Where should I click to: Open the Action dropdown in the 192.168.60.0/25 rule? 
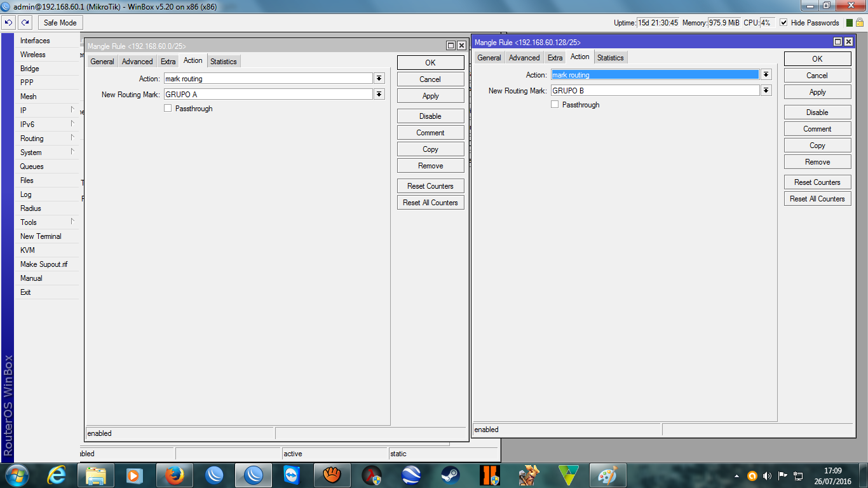click(x=379, y=78)
